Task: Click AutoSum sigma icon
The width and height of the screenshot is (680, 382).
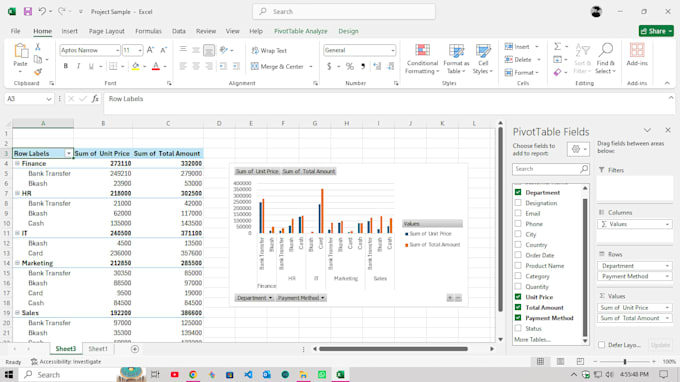Action: click(x=558, y=46)
